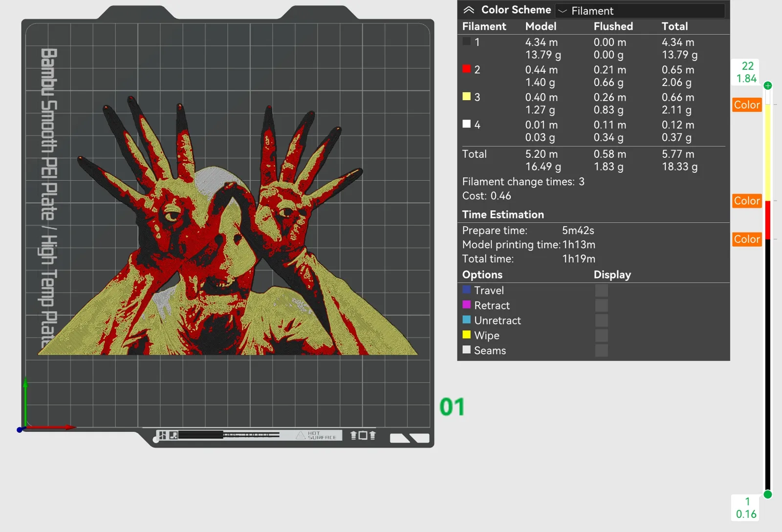Enable the Seams display checkbox
The image size is (782, 532).
click(x=602, y=350)
